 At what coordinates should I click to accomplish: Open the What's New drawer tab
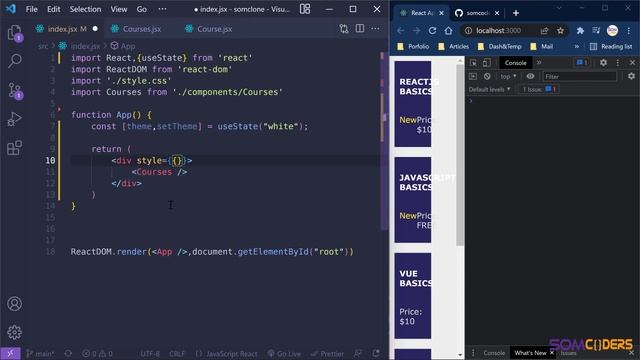[x=530, y=353]
